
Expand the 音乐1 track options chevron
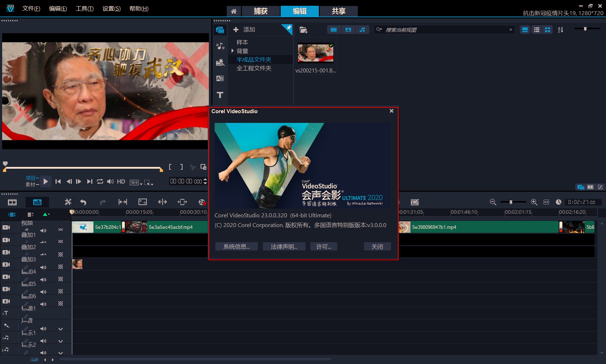(x=61, y=341)
